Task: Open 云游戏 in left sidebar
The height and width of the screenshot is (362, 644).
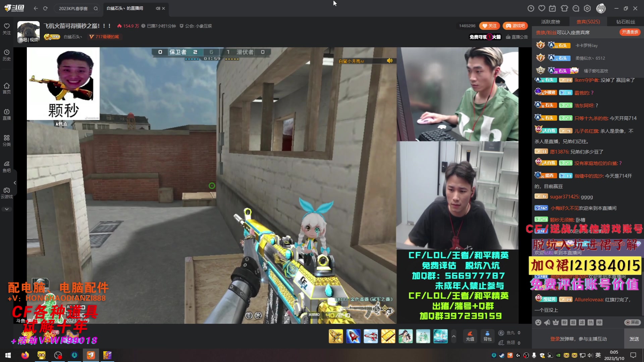Action: click(x=7, y=193)
